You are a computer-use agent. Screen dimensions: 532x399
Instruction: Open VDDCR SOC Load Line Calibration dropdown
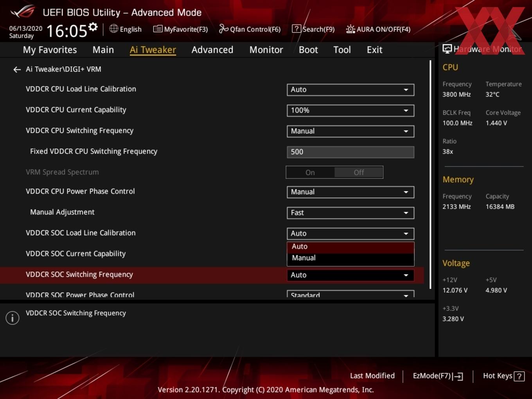(x=350, y=234)
